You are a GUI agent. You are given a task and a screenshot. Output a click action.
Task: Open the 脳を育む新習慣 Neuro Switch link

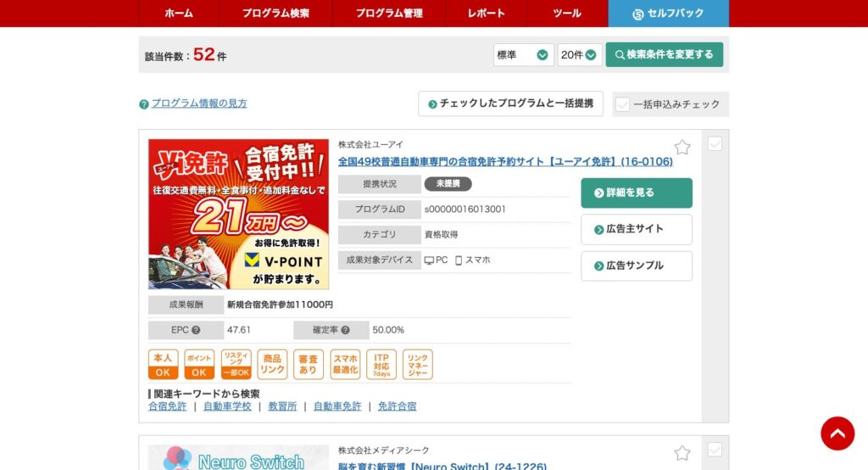pyautogui.click(x=442, y=466)
